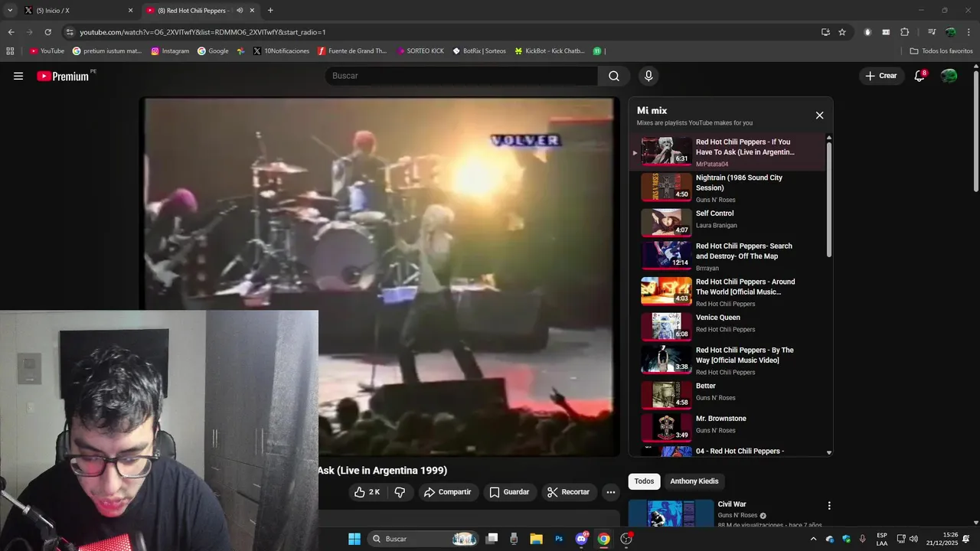The height and width of the screenshot is (551, 980).
Task: Open the tab search dropdown
Action: [x=10, y=11]
